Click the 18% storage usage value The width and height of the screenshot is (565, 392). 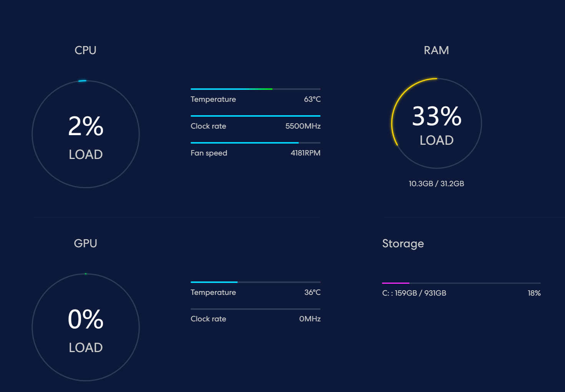(534, 293)
